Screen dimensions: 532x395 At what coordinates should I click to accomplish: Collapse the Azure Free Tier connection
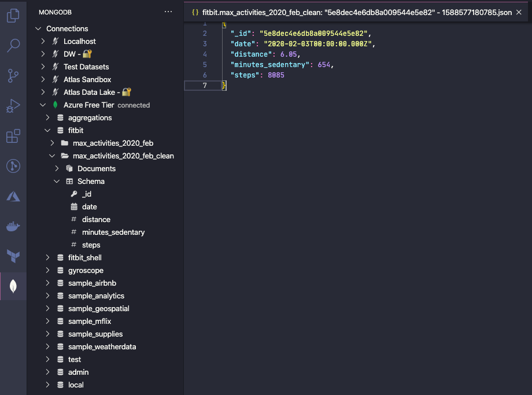43,105
